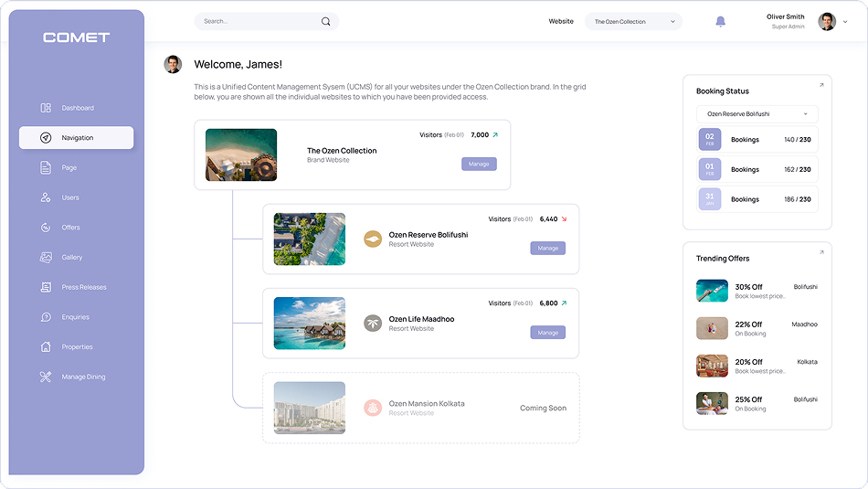Select the 30% Off Bolifushi offer thumbnail
The width and height of the screenshot is (868, 489).
tap(712, 292)
